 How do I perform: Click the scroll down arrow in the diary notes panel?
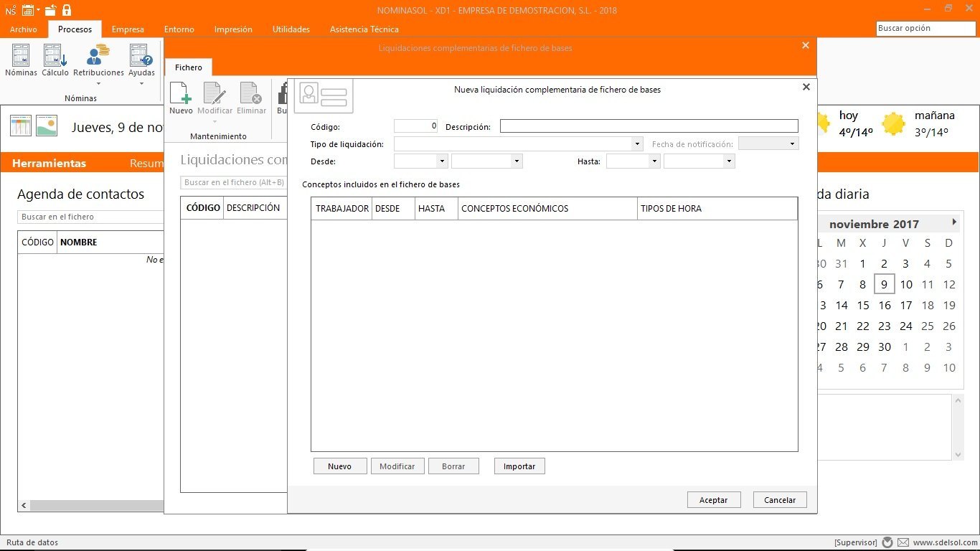point(958,455)
